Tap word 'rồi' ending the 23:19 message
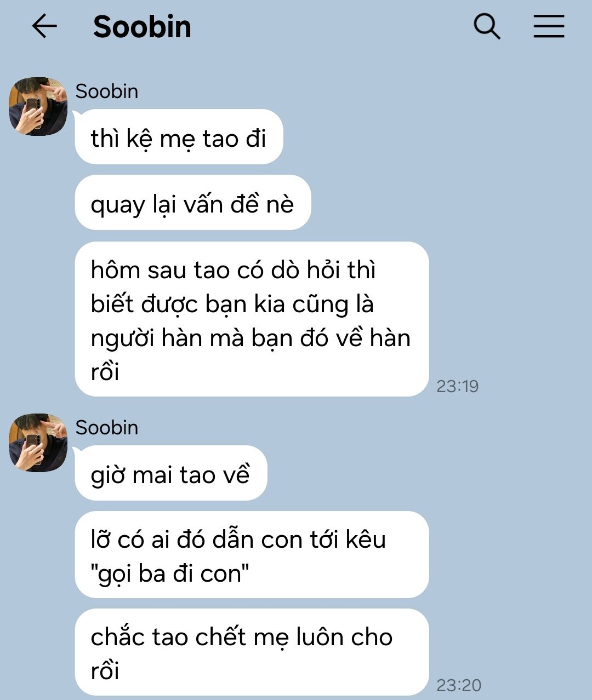Viewport: 592px width, 700px height. click(x=105, y=372)
